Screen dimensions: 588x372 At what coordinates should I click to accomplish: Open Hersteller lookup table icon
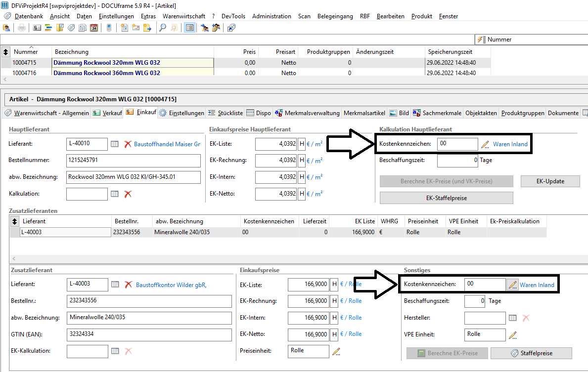click(513, 318)
